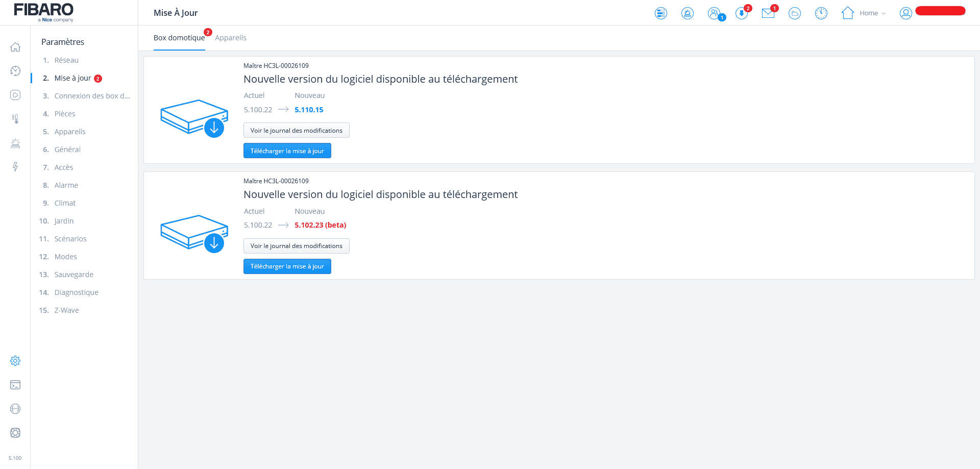Open Sauvegarde in the settings list
This screenshot has width=980, height=469.
[x=74, y=275]
